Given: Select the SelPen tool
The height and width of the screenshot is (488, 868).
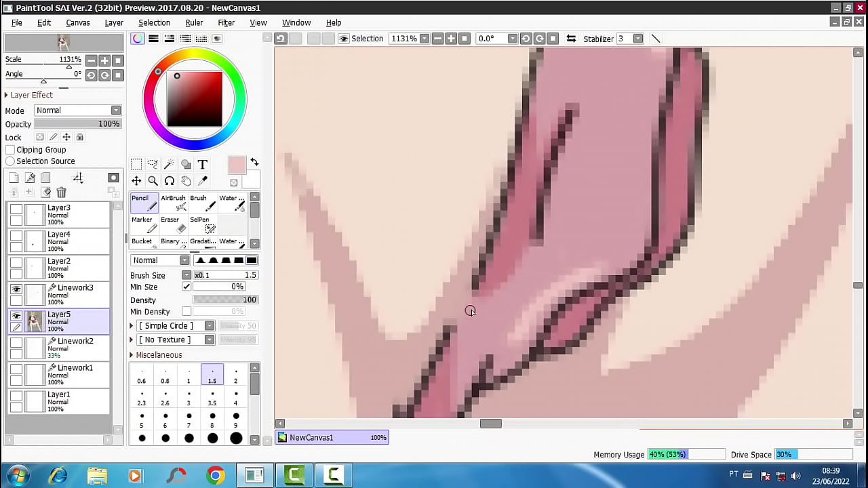Looking at the screenshot, I should 200,223.
